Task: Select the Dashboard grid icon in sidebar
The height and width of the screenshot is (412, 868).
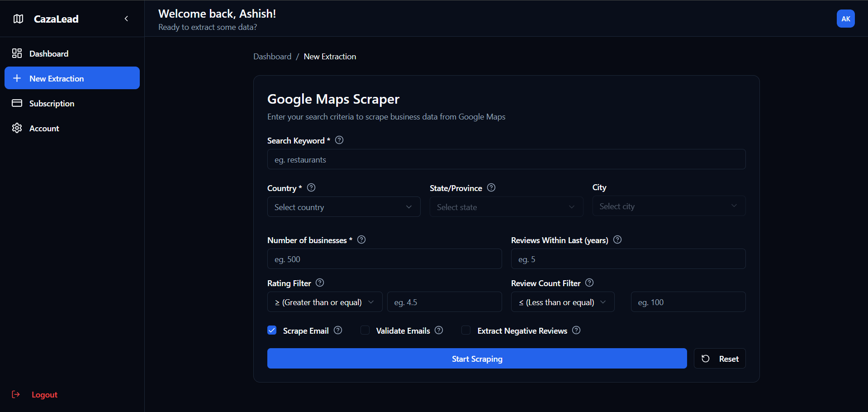Action: (x=17, y=53)
